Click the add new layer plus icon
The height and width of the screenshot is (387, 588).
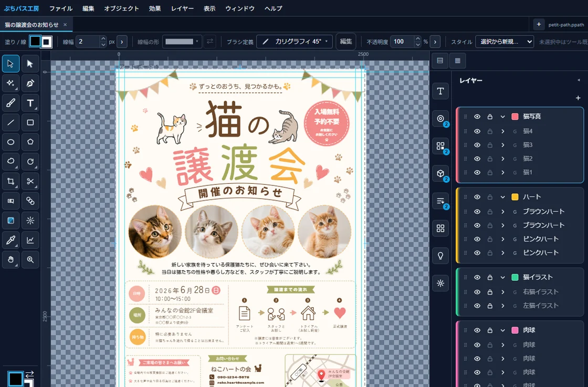pos(578,98)
